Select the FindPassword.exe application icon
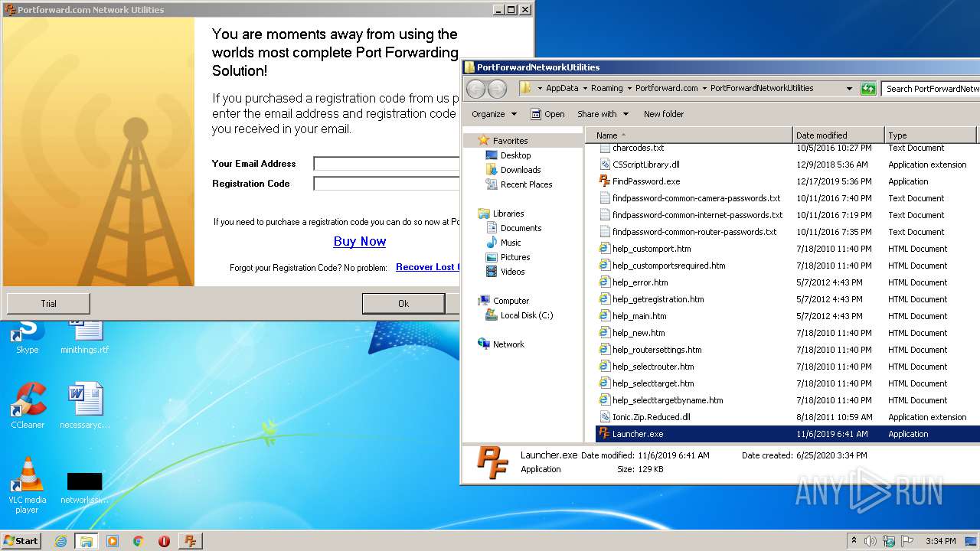This screenshot has width=980, height=551. [x=604, y=181]
